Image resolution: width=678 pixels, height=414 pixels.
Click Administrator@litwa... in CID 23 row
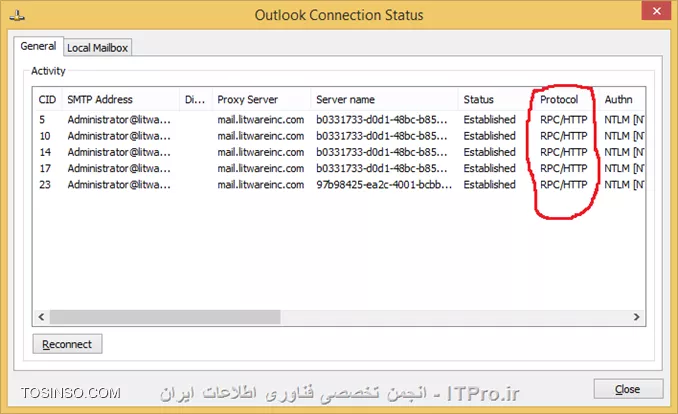pyautogui.click(x=119, y=185)
